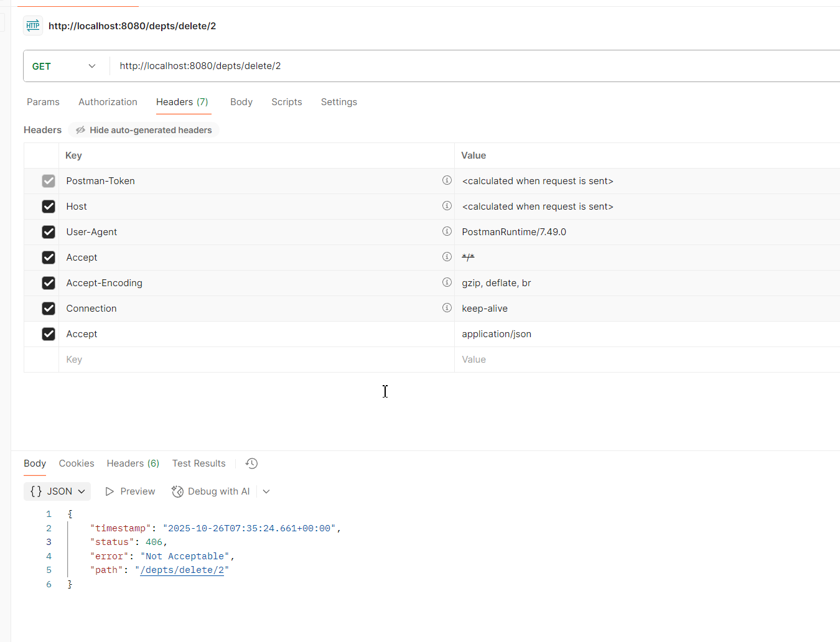Open the request Body tab

pos(241,102)
